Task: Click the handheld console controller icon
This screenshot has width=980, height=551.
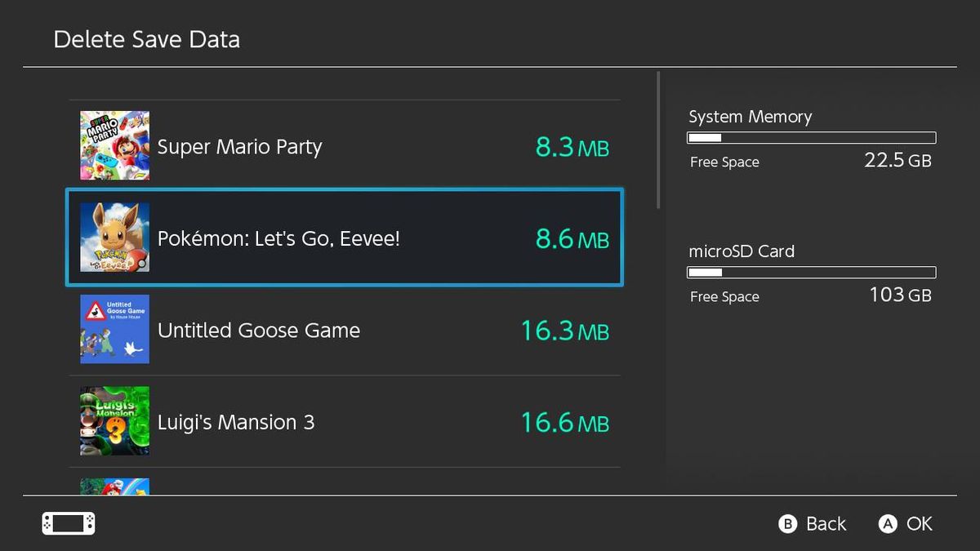Action: point(69,523)
